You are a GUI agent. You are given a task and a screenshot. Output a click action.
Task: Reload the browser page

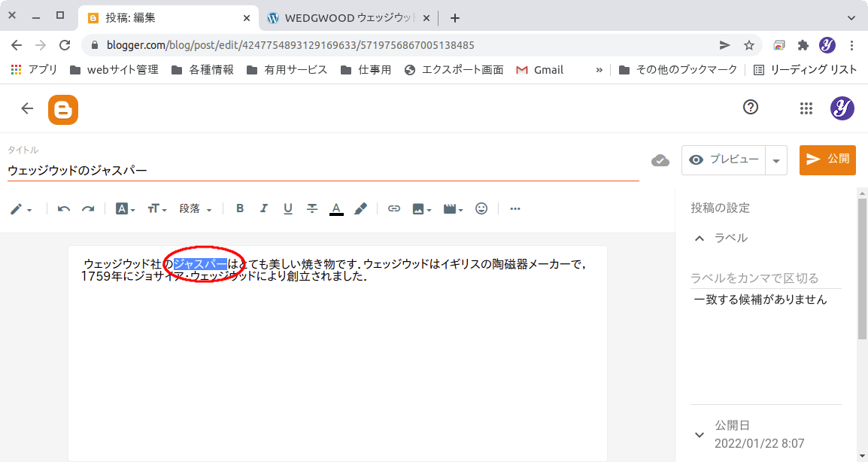coord(65,45)
